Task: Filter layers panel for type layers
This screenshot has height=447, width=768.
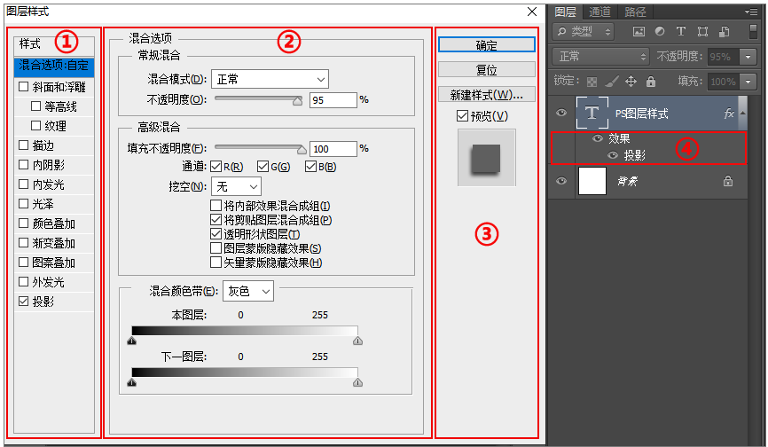Action: [681, 32]
